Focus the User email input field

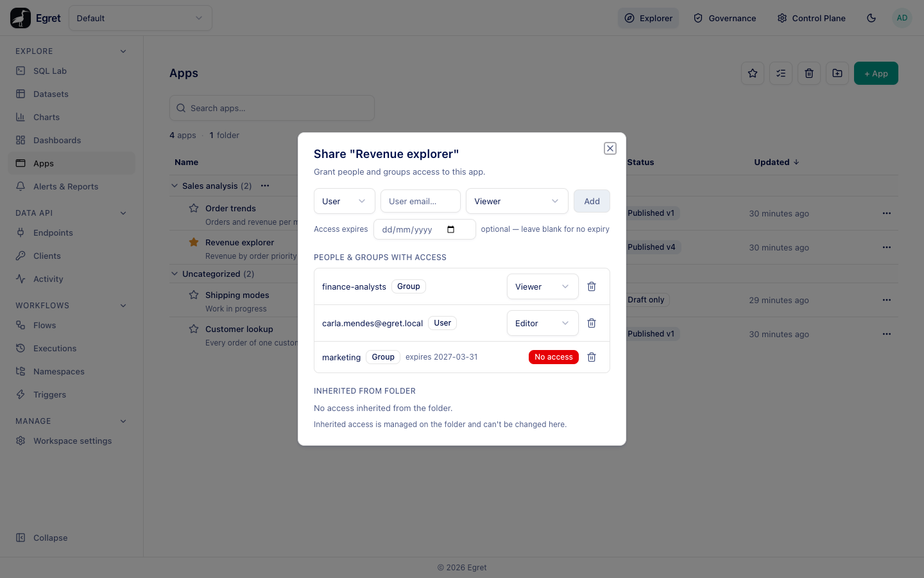[x=420, y=201]
